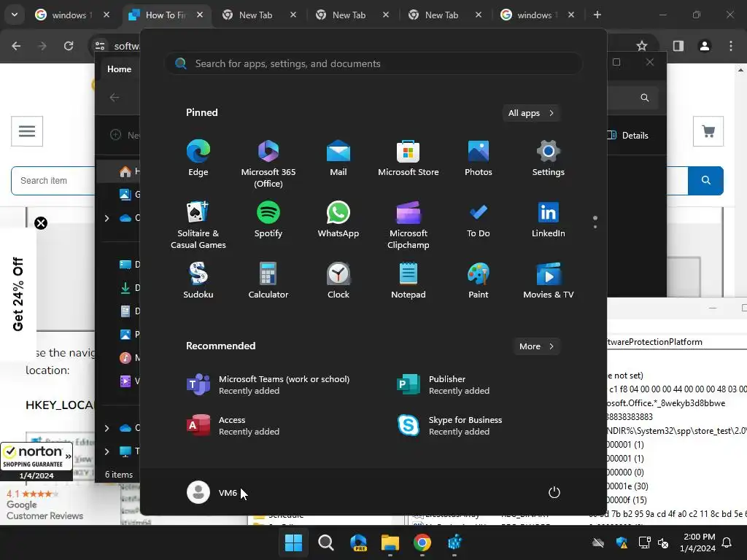The image size is (747, 560).
Task: Toggle Details pane in File Explorer
Action: [628, 135]
